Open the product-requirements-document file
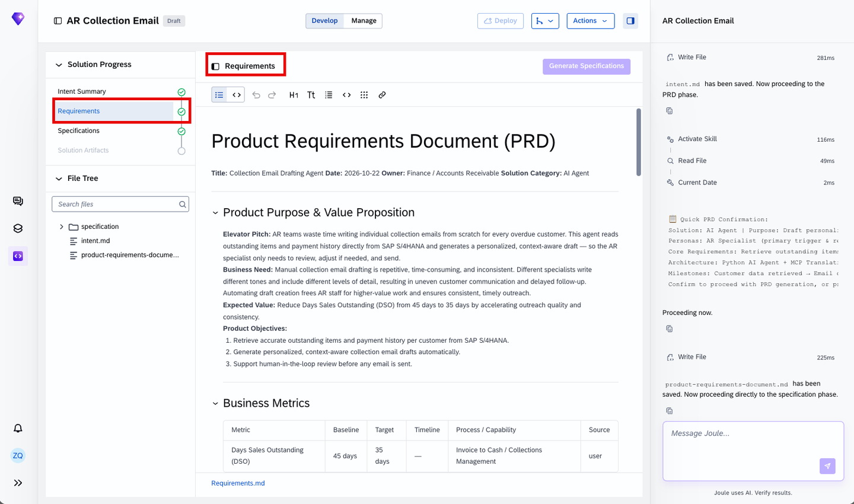 pos(130,255)
